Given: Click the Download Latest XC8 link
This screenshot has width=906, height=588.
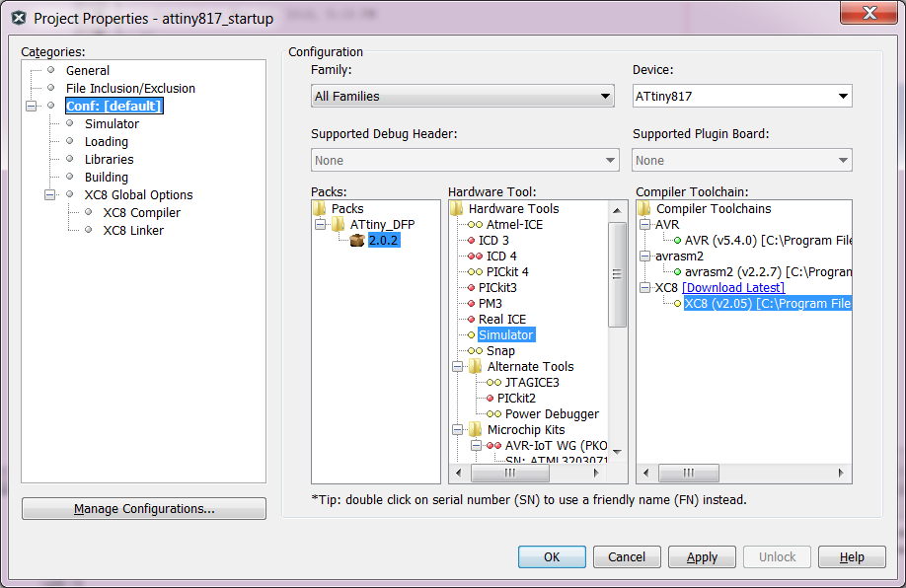Looking at the screenshot, I should pos(733,288).
